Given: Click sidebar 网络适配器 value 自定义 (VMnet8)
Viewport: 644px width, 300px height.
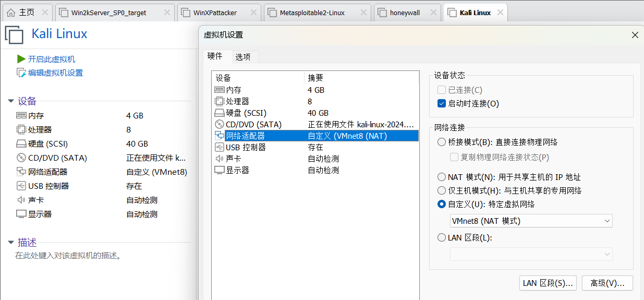Looking at the screenshot, I should point(156,172).
